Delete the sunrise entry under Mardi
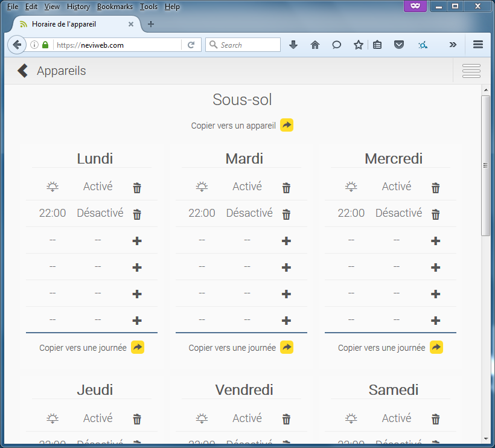The height and width of the screenshot is (448, 495). (286, 188)
